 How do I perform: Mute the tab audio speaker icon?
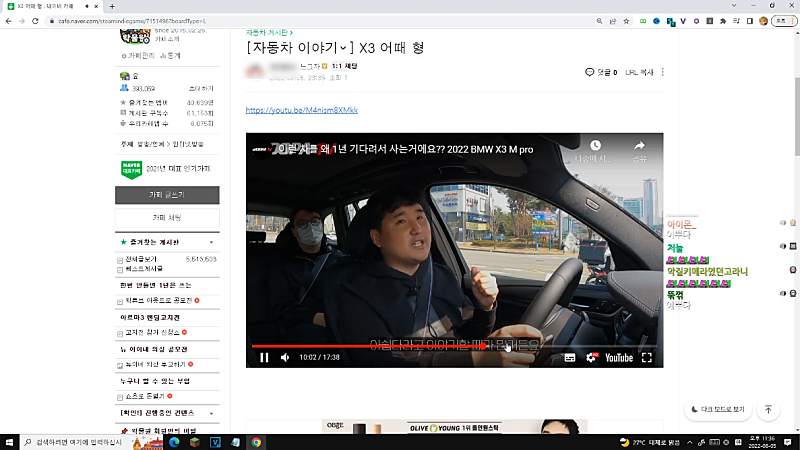click(x=87, y=7)
